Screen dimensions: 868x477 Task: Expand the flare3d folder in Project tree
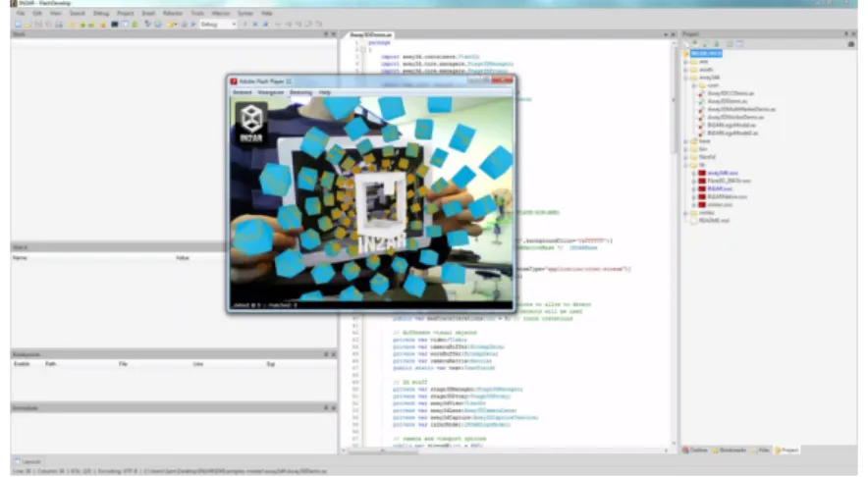[685, 157]
